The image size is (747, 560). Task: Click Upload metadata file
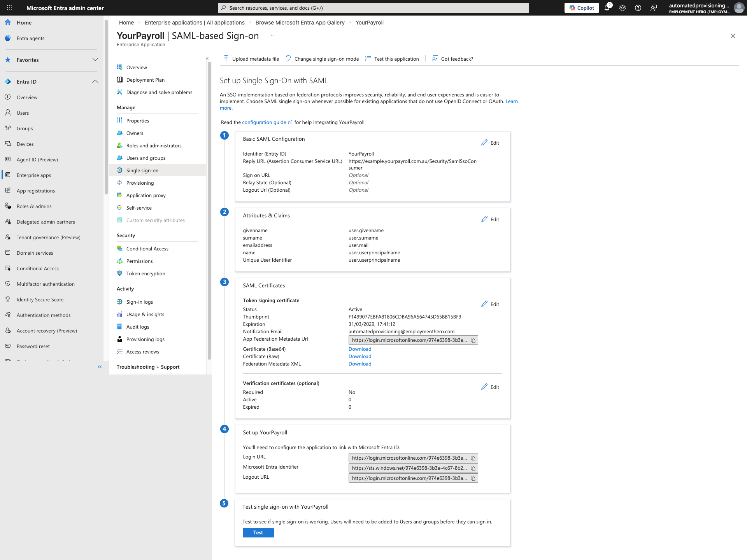pyautogui.click(x=251, y=59)
